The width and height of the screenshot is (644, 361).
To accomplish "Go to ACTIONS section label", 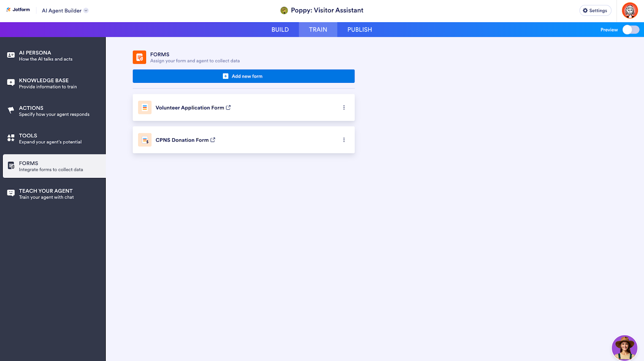I will tap(31, 108).
